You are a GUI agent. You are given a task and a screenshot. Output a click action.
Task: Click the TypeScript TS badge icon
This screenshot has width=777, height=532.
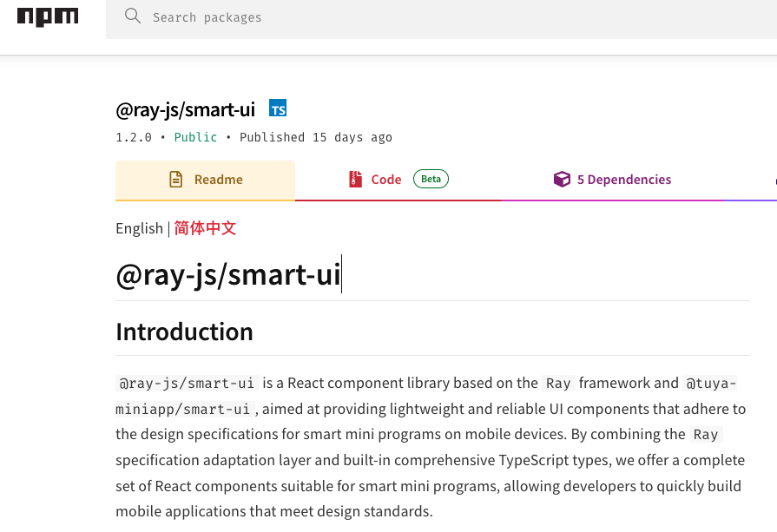tap(278, 108)
